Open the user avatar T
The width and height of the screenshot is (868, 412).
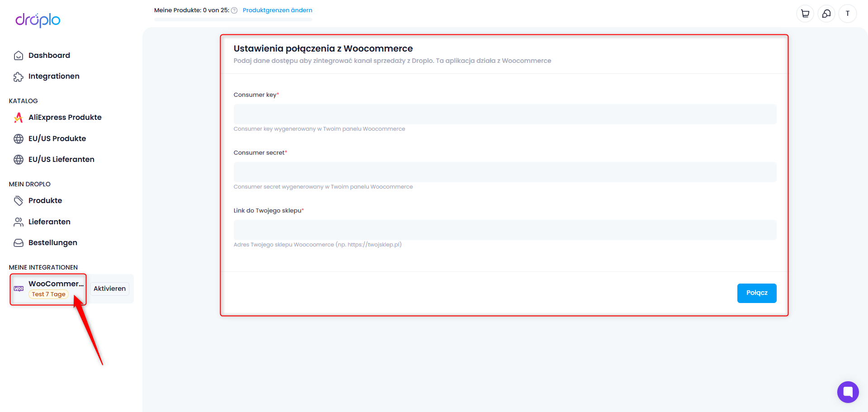click(848, 14)
